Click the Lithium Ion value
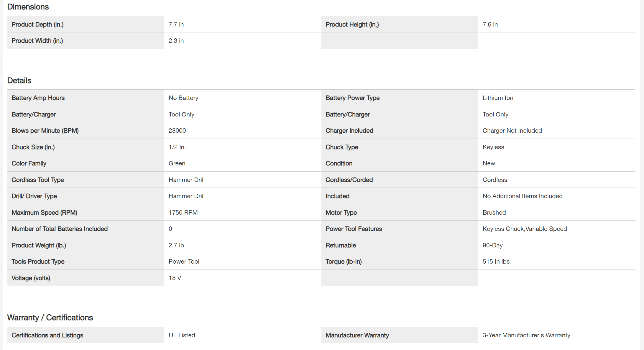644x350 pixels. (498, 98)
